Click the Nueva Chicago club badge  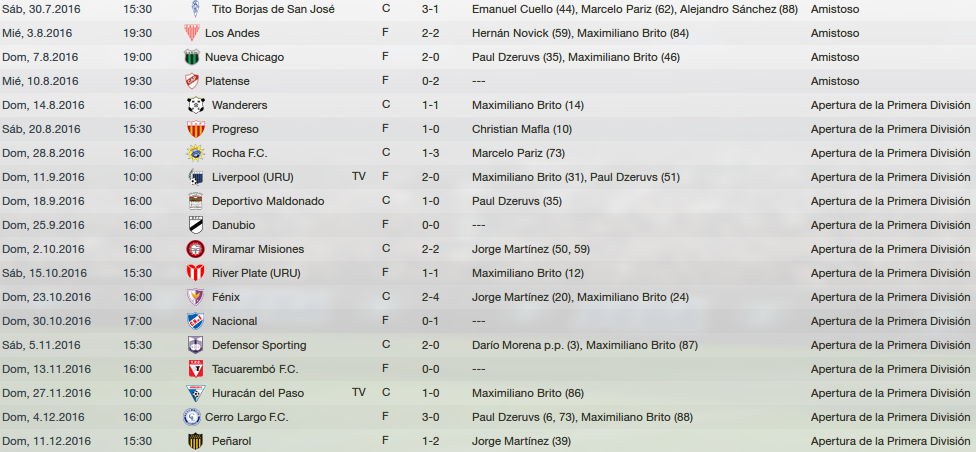(192, 57)
